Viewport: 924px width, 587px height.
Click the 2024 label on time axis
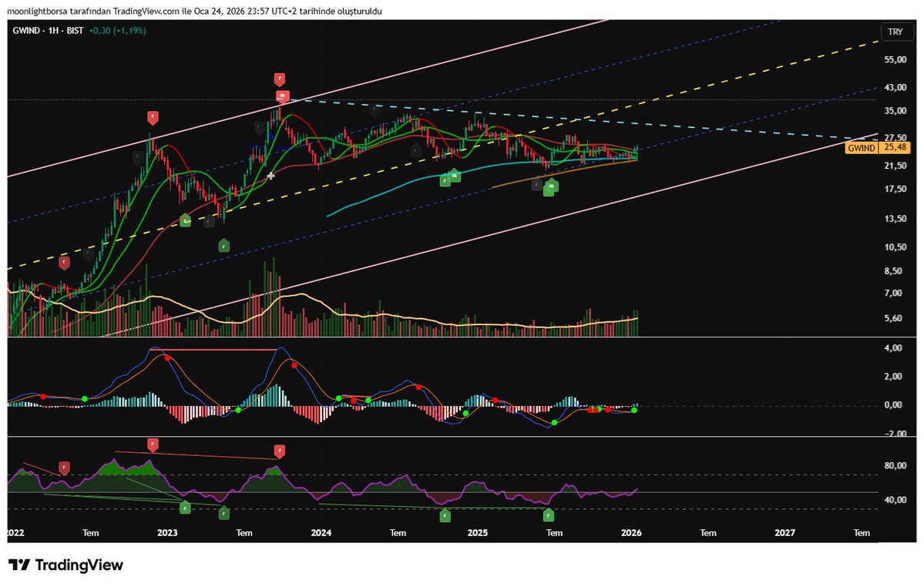click(321, 533)
